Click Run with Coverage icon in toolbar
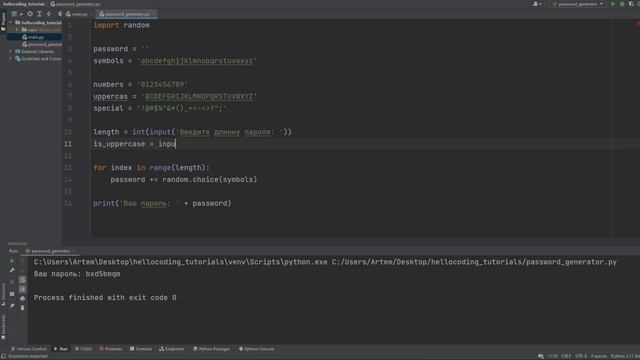This screenshot has width=640, height=360. click(631, 4)
